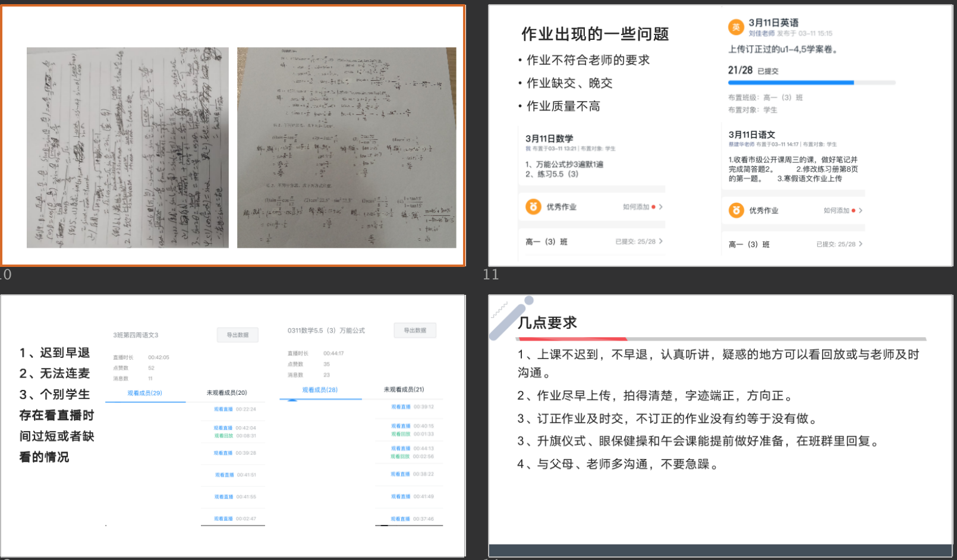Click the text 布置班级: 高一（3）班
Image resolution: width=957 pixels, height=560 pixels.
click(x=765, y=97)
